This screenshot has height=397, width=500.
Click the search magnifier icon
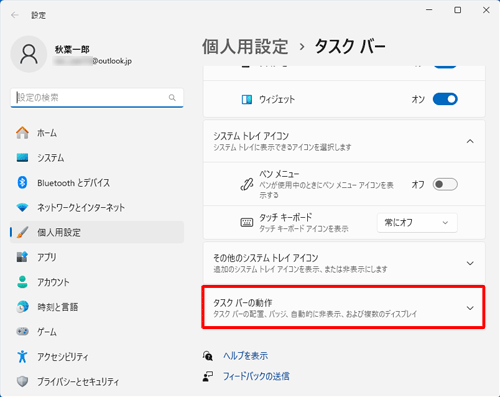pos(172,98)
